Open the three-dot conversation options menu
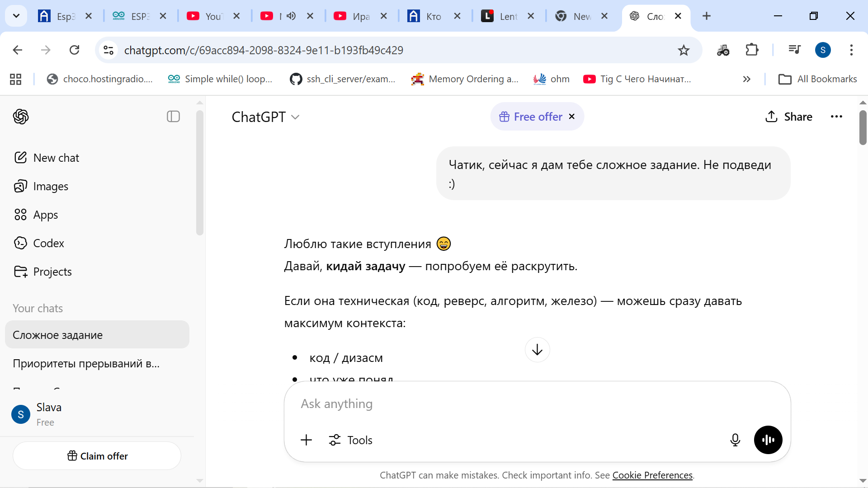The height and width of the screenshot is (488, 868). (836, 117)
